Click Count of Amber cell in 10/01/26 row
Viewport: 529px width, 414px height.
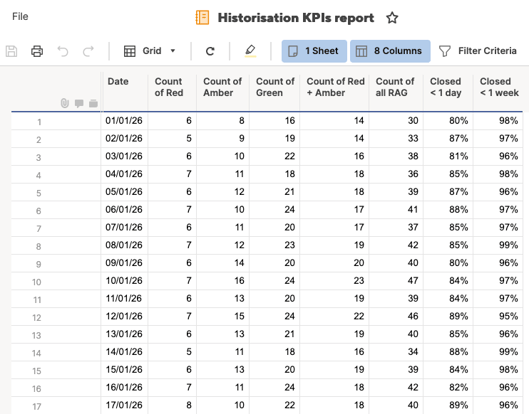[223, 281]
